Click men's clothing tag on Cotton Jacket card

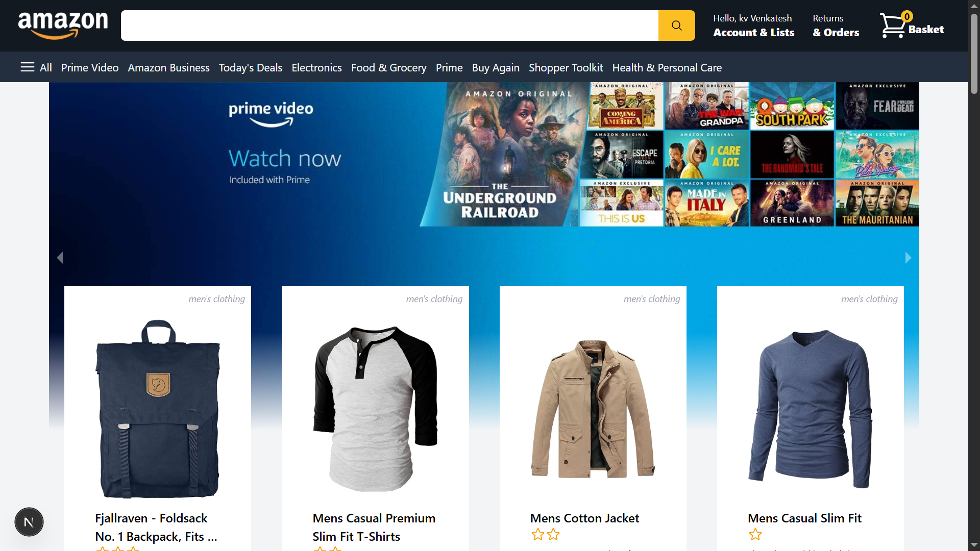click(652, 299)
